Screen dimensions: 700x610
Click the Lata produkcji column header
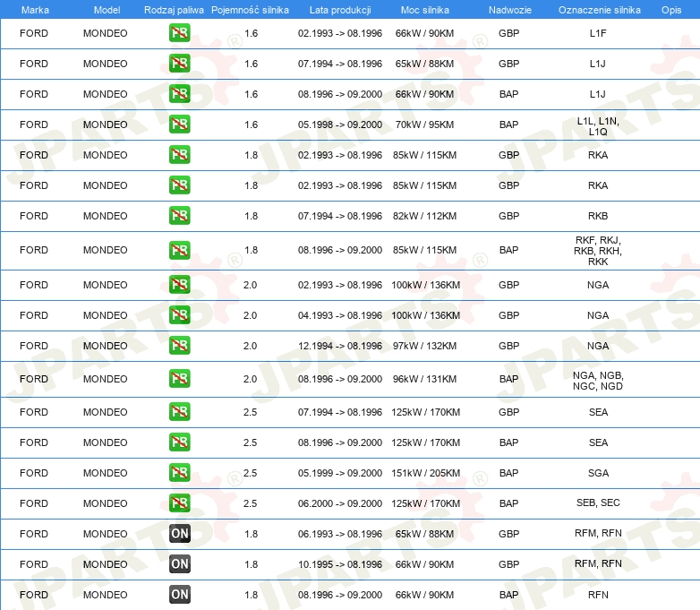coord(340,10)
